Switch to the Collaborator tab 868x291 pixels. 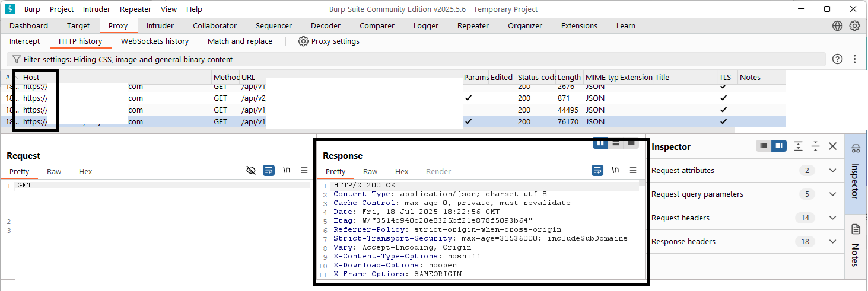(215, 25)
